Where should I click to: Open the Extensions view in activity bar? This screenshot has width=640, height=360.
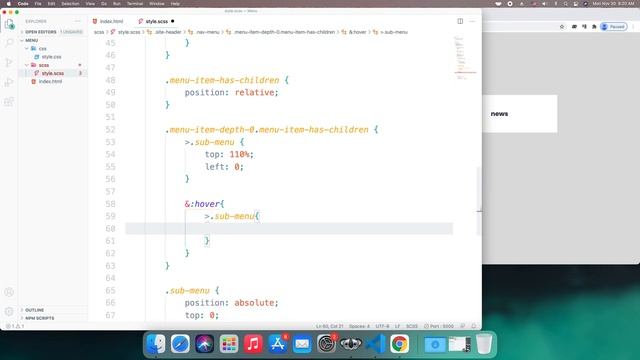click(x=9, y=102)
